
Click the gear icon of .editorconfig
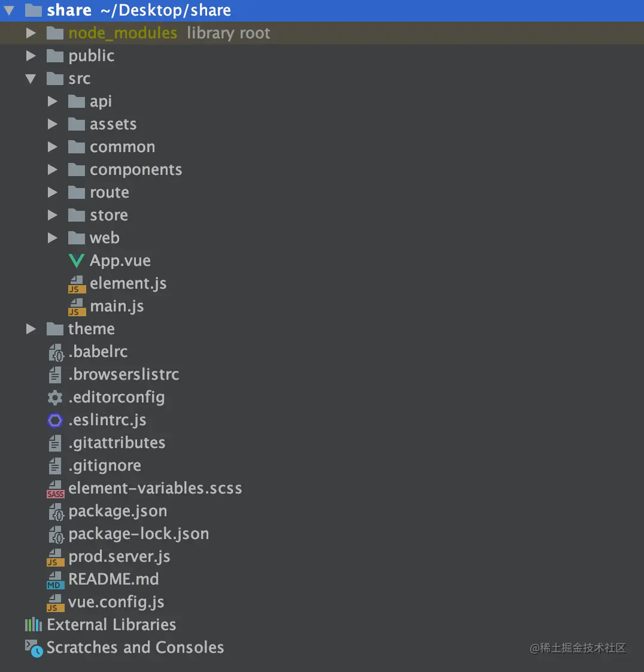(x=55, y=397)
